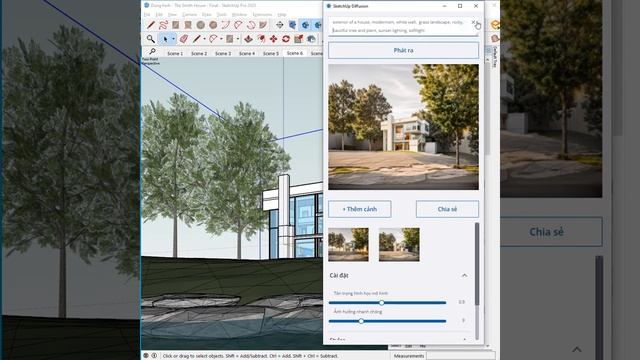Open the Camera menu
This screenshot has height=360, width=640.
point(189,15)
